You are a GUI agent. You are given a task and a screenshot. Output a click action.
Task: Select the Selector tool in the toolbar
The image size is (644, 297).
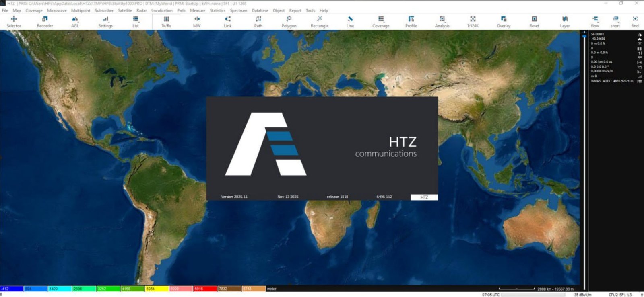tap(14, 22)
